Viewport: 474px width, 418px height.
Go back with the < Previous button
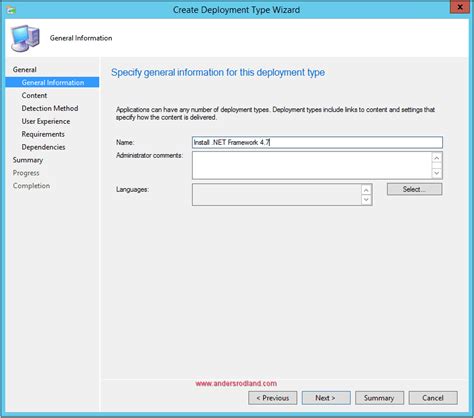point(273,398)
